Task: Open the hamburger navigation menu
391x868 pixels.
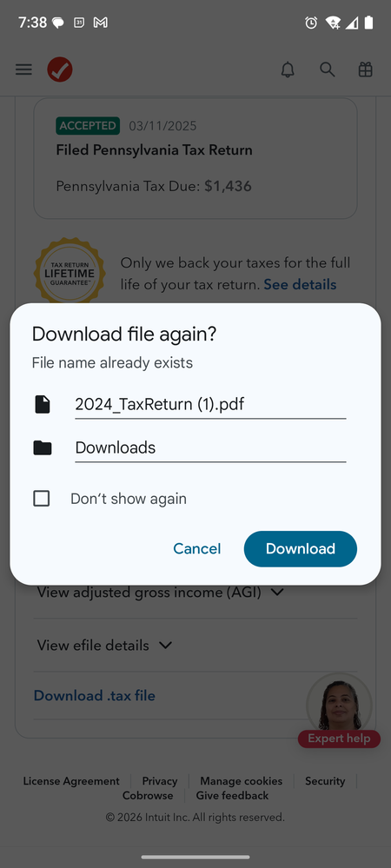Action: (23, 70)
